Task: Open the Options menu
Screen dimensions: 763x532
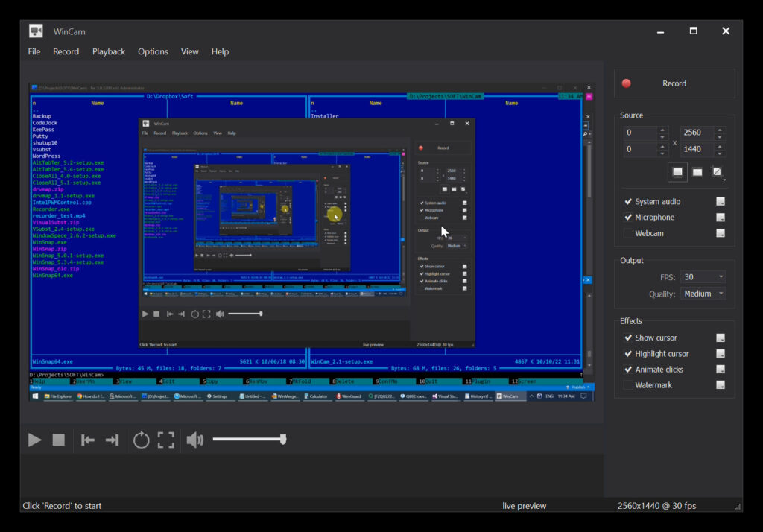Action: (x=153, y=51)
